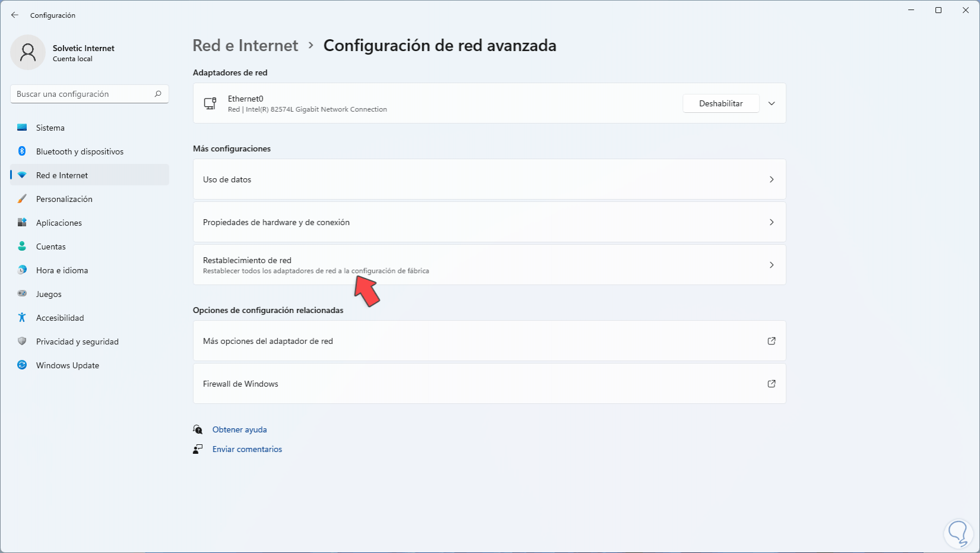Image resolution: width=980 pixels, height=553 pixels.
Task: Open Juegos settings section
Action: (x=90, y=294)
